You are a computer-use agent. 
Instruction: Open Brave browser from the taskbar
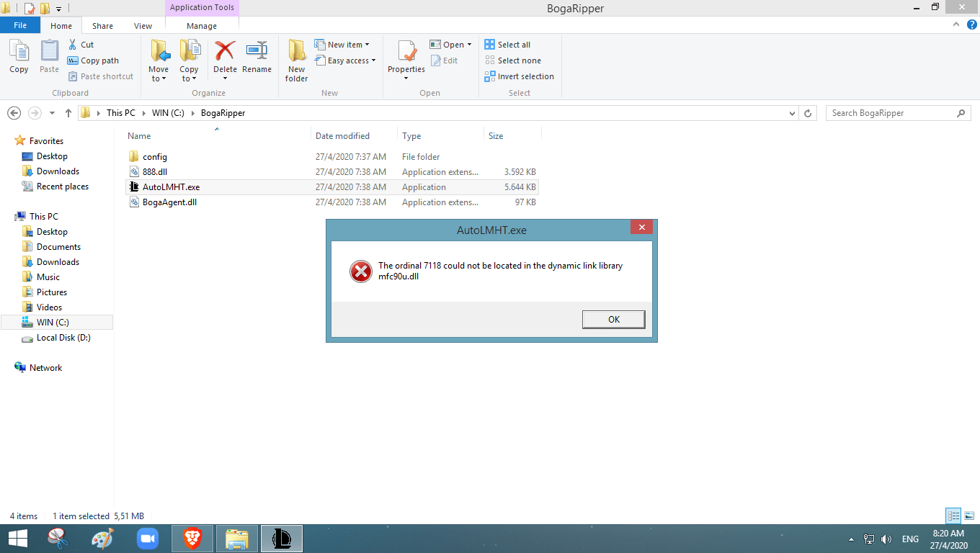192,539
